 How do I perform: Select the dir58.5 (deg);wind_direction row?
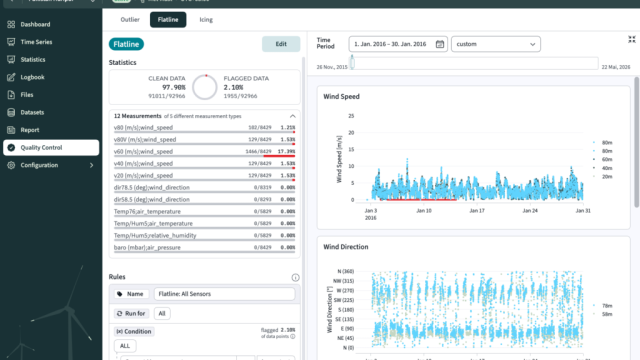[204, 200]
